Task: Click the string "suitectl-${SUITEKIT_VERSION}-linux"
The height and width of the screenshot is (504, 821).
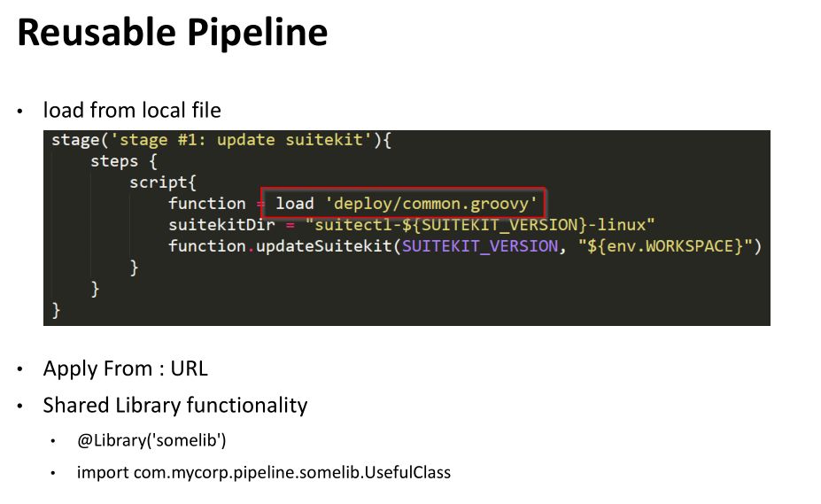Action: click(x=480, y=225)
